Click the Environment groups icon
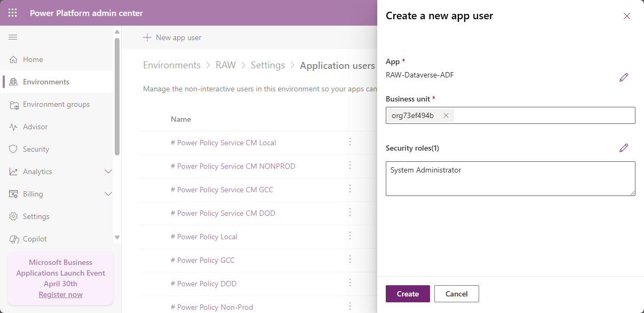 (13, 104)
